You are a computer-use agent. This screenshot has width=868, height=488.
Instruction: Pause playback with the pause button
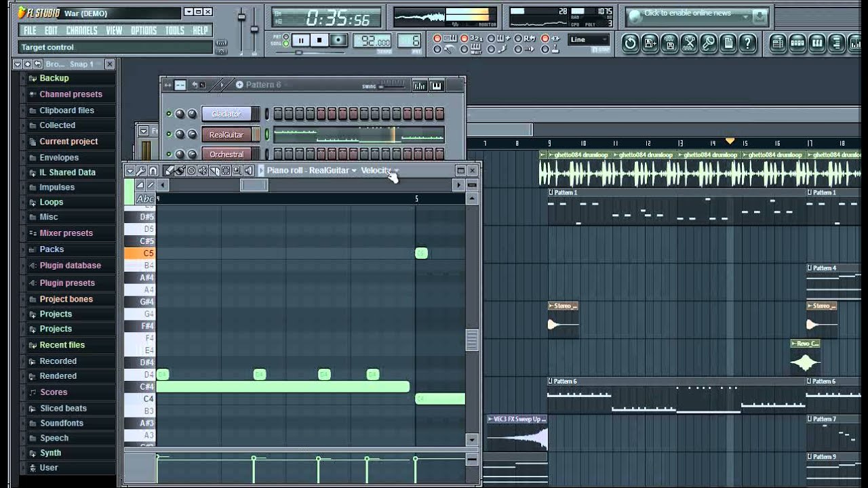pos(300,41)
